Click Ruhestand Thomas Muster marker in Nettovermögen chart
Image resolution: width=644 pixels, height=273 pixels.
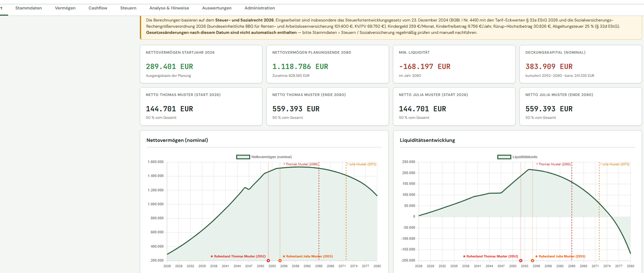268,261
